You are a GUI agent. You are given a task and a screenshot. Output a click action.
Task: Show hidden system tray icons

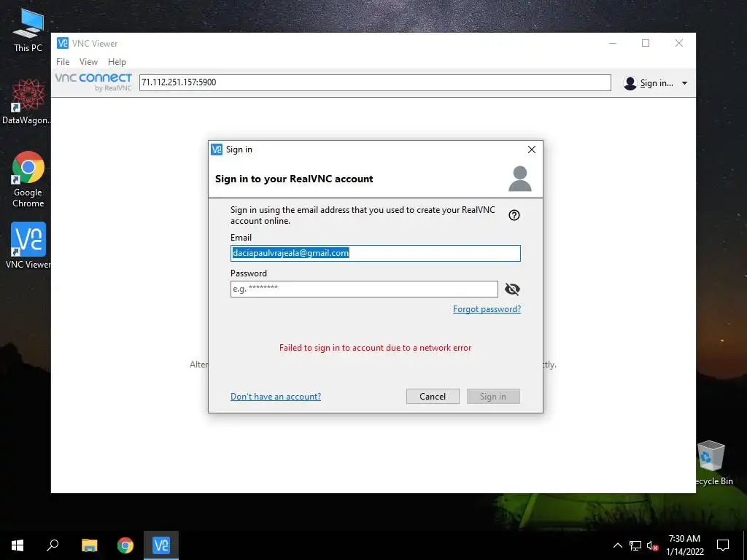[617, 545]
